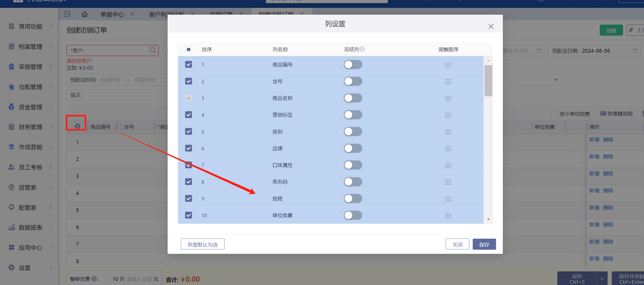The image size is (644, 285).
Task: Click the search icon in 客户 field
Action: coord(152,50)
